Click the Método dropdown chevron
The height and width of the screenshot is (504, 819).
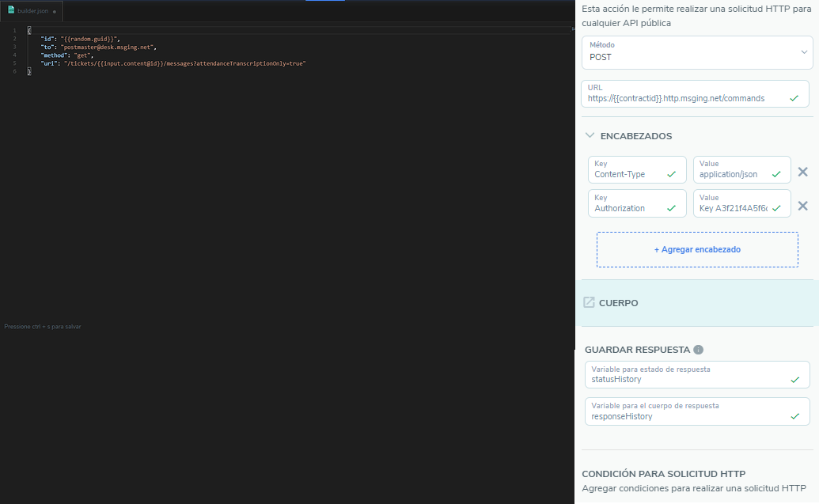804,51
